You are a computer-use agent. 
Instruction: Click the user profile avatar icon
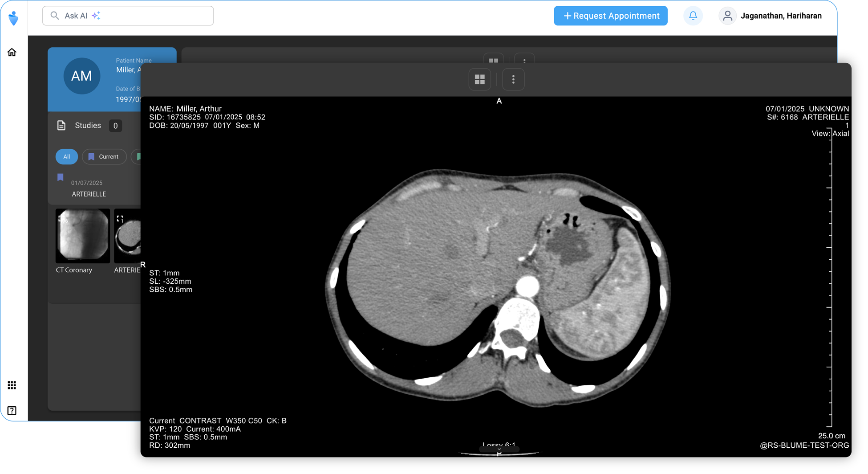pyautogui.click(x=727, y=16)
